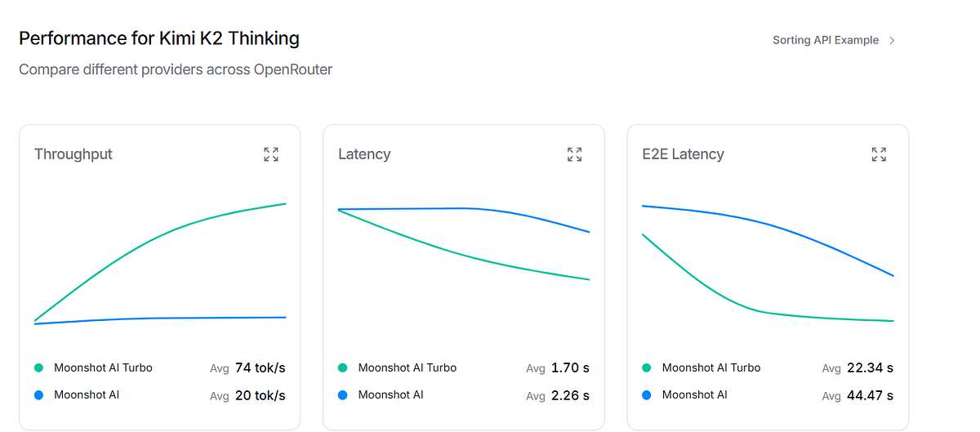Screen dimensions: 980x432
Task: Select Moonshot AI label in Latency legend
Action: pyautogui.click(x=390, y=394)
